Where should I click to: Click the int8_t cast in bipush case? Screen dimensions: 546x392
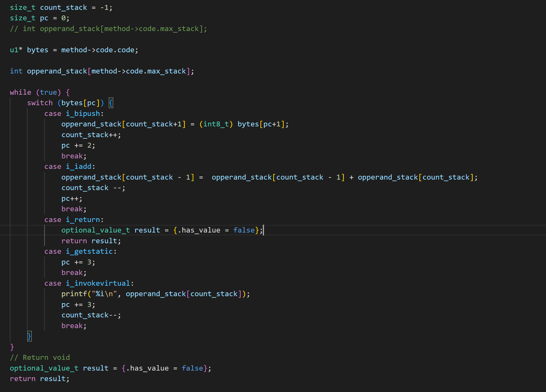216,124
